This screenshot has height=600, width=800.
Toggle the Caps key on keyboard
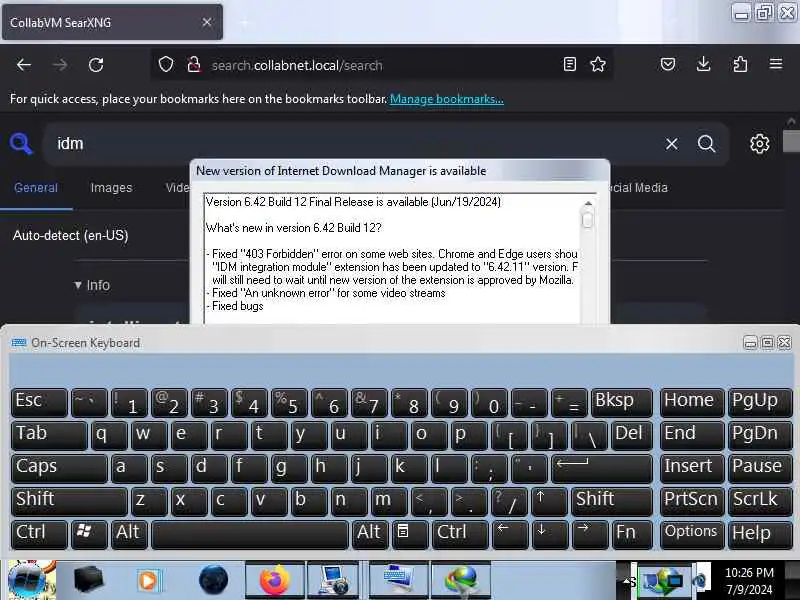coord(59,468)
